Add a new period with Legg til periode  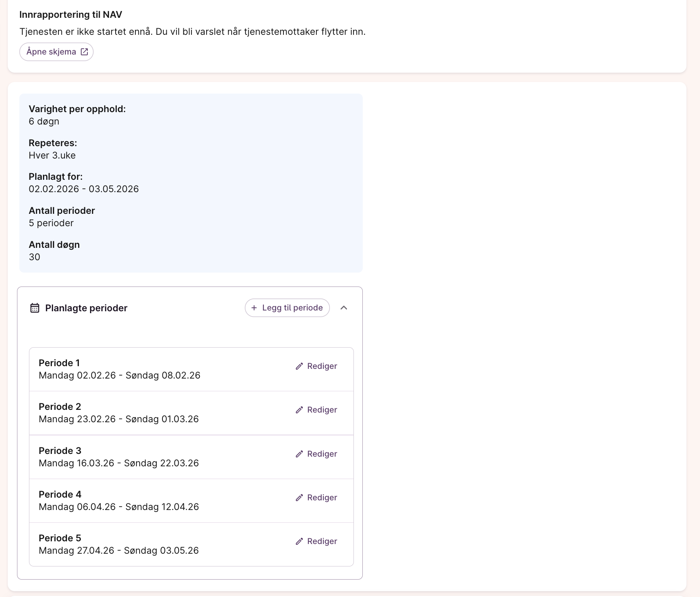click(x=287, y=308)
